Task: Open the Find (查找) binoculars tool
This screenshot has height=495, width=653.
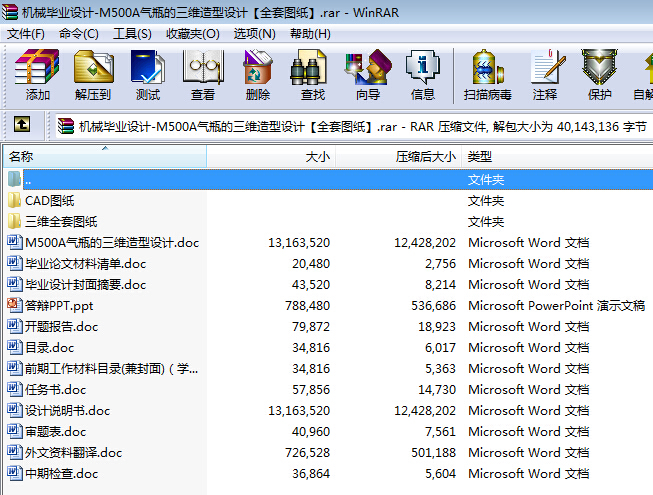Action: [309, 67]
